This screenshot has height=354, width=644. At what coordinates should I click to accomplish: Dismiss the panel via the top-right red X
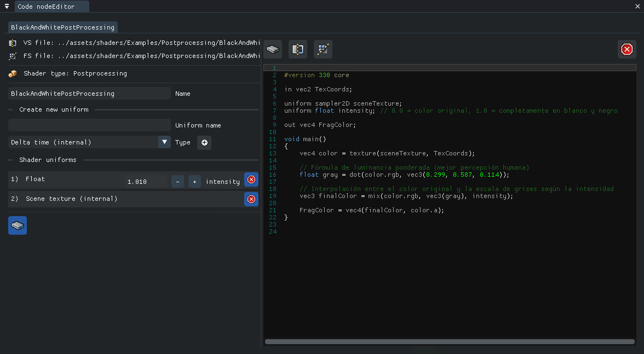[x=626, y=49]
